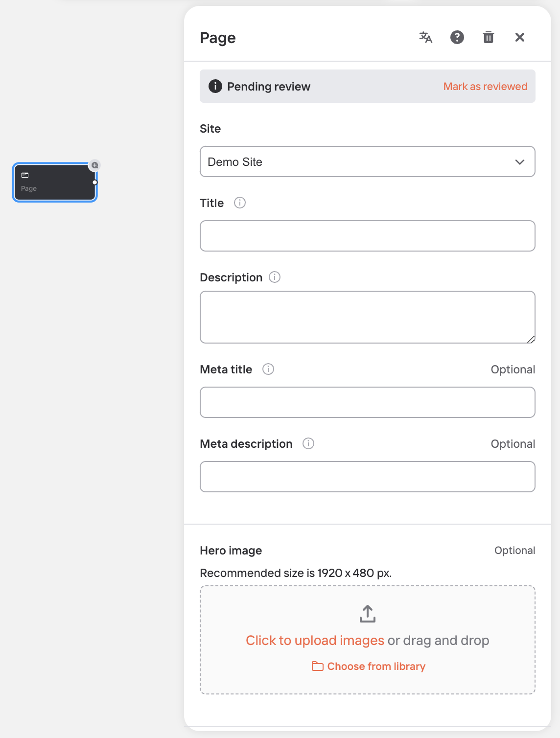Show Title field info tooltip icon
The width and height of the screenshot is (560, 738).
coord(240,203)
